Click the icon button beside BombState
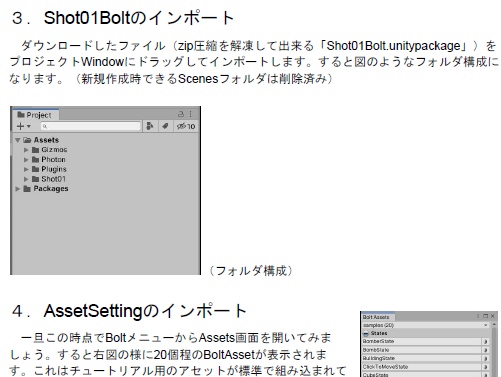501x377 pixels. [x=486, y=350]
